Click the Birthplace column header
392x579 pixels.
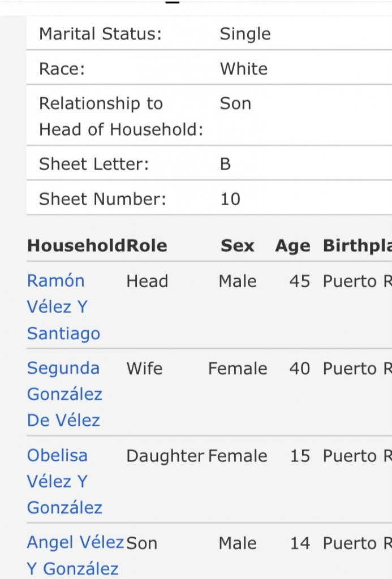[357, 246]
